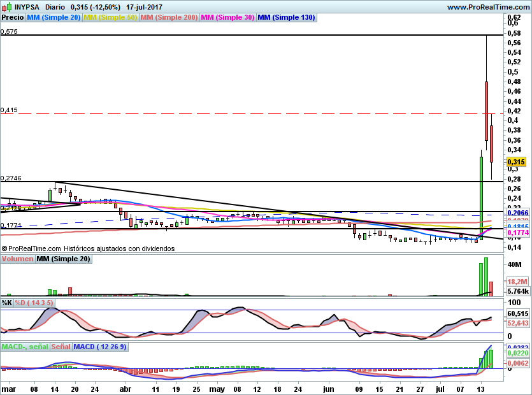Open the MM (Simple 130) indicator label
532x395 pixels.
click(x=287, y=17)
